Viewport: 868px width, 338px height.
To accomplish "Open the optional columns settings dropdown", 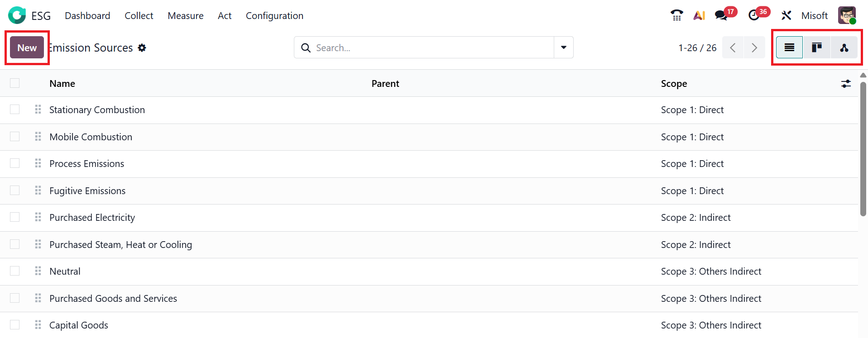I will pyautogui.click(x=846, y=84).
